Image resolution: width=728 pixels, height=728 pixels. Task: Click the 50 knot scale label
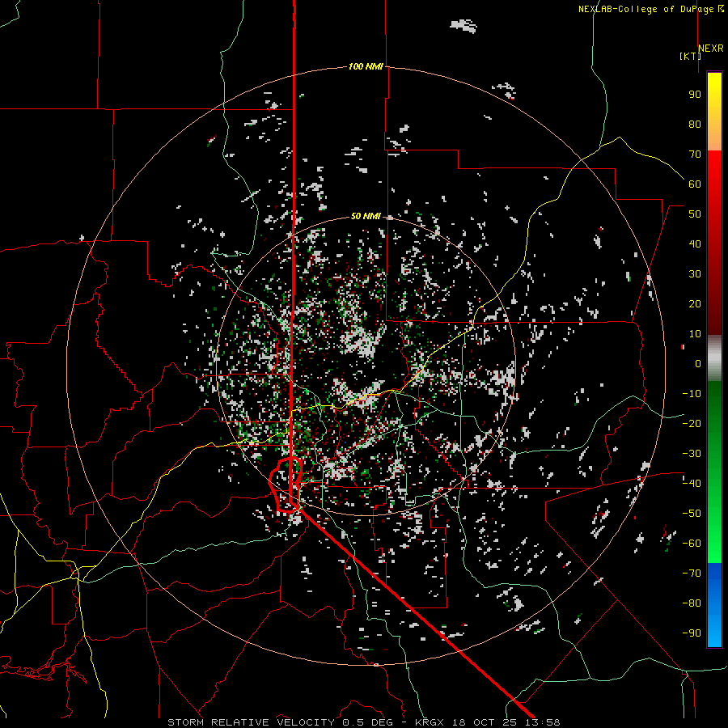click(x=695, y=214)
